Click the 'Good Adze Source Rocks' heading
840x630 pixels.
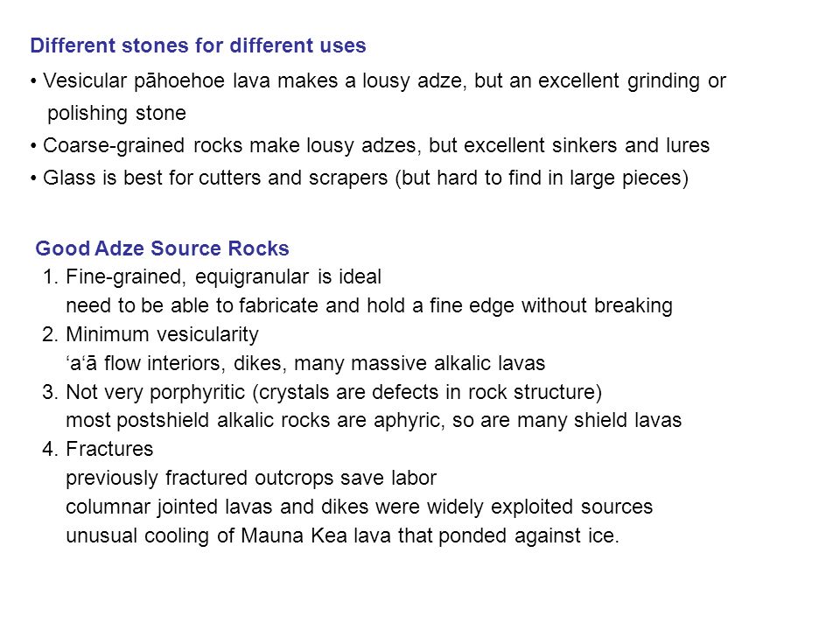[162, 248]
